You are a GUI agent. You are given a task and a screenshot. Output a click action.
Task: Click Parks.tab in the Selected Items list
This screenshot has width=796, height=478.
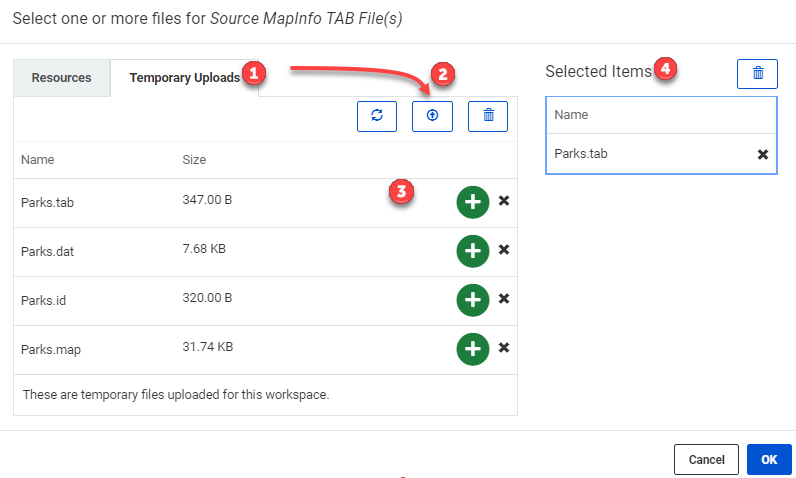tap(581, 154)
